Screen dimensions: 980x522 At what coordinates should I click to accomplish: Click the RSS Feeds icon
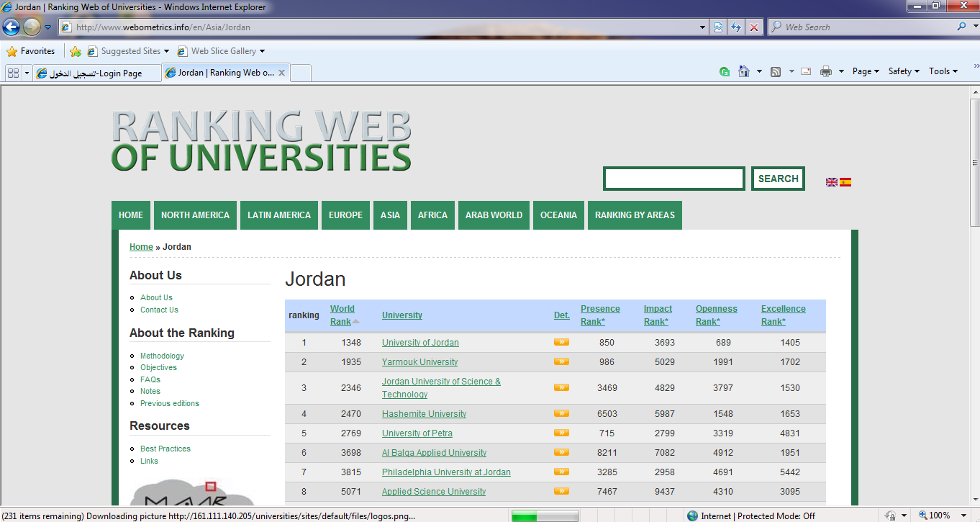tap(776, 71)
